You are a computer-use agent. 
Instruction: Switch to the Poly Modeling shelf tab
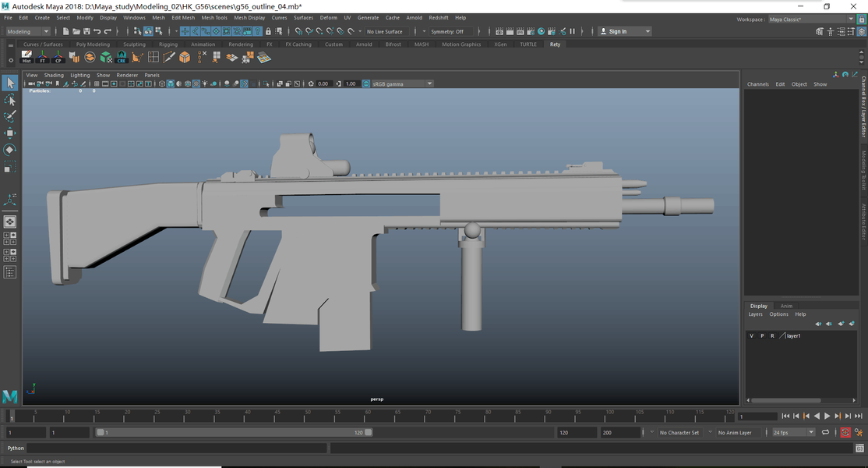coord(93,44)
